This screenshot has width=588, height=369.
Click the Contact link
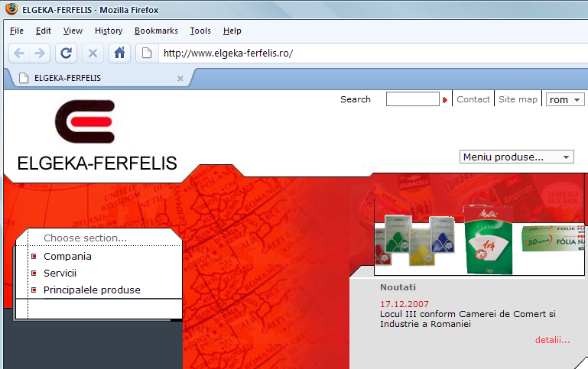[473, 99]
